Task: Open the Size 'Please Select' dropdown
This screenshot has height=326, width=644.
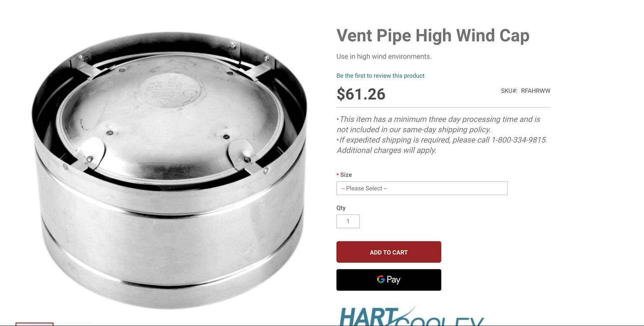Action: [x=422, y=188]
